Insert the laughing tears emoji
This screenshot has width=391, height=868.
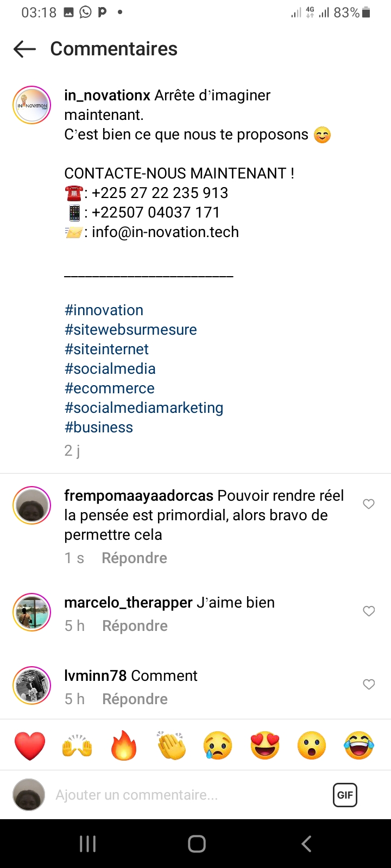tap(359, 745)
